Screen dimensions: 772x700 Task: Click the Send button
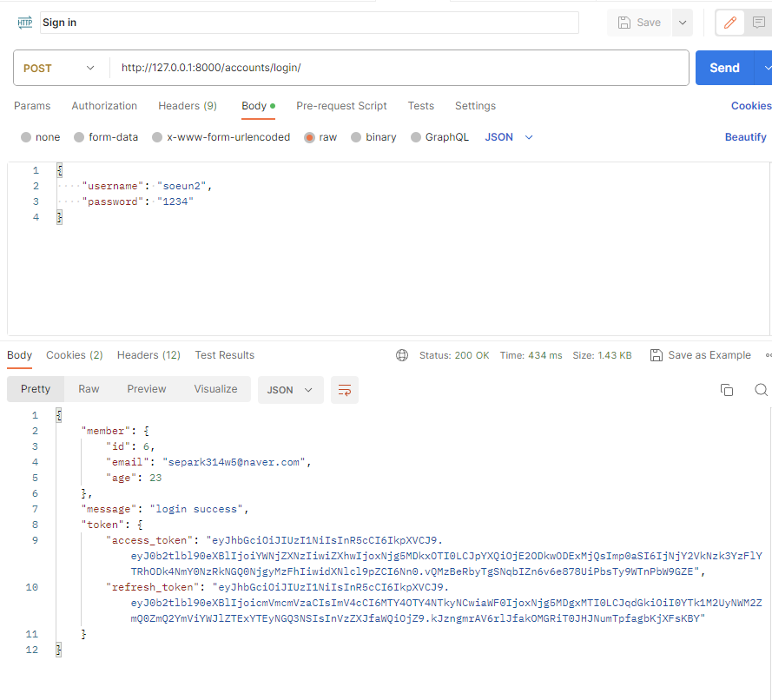724,68
